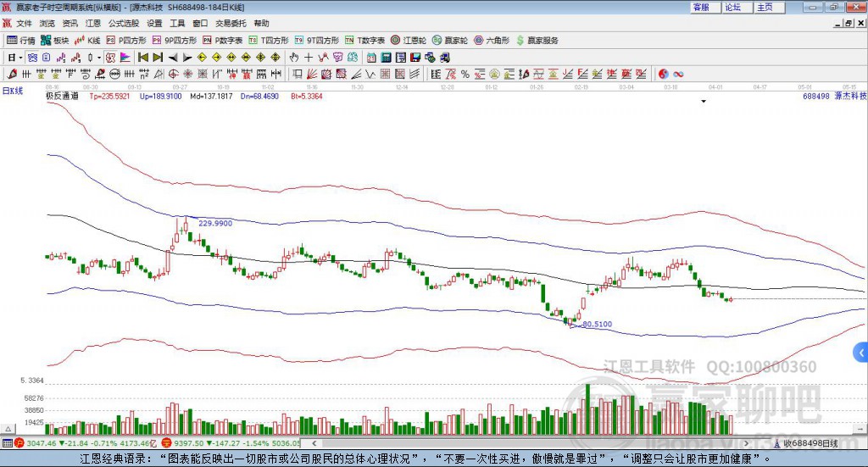
Task: Open the 窗口 menu
Action: (x=200, y=23)
